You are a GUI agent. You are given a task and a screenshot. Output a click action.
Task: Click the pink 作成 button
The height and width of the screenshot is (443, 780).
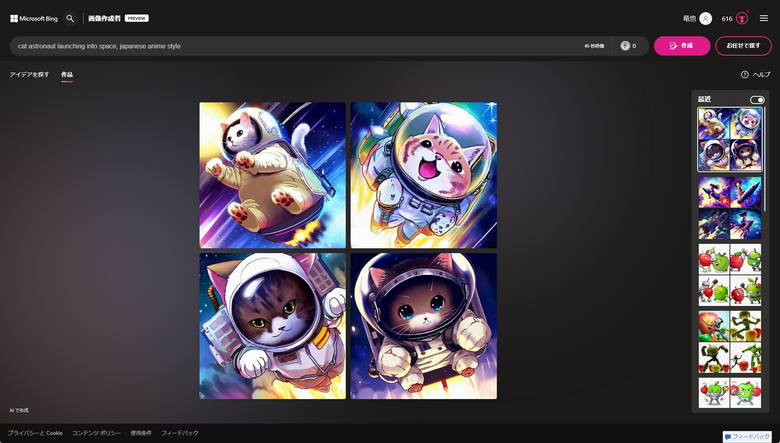[682, 46]
